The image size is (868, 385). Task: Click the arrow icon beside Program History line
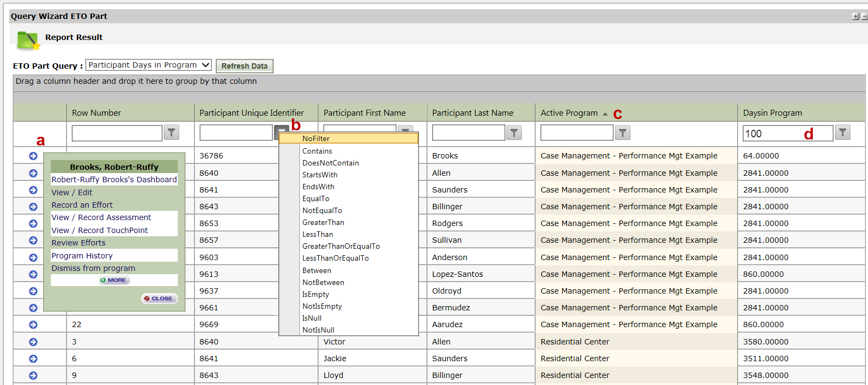(x=33, y=257)
